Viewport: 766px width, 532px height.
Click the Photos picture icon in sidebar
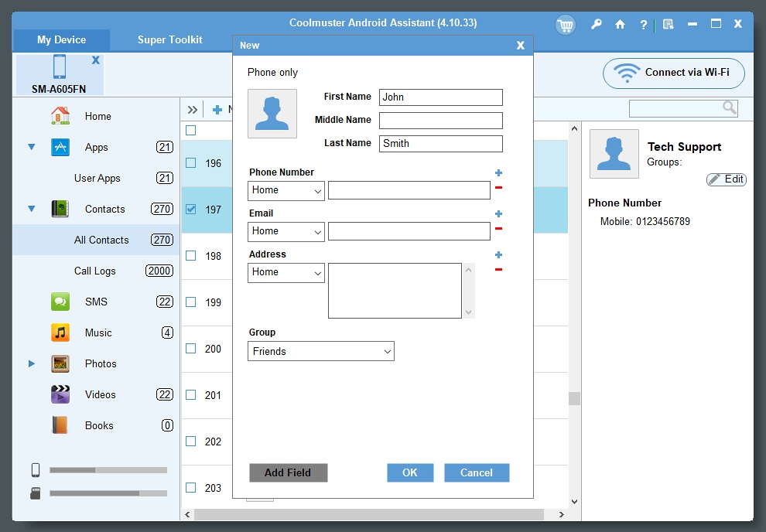[x=60, y=363]
